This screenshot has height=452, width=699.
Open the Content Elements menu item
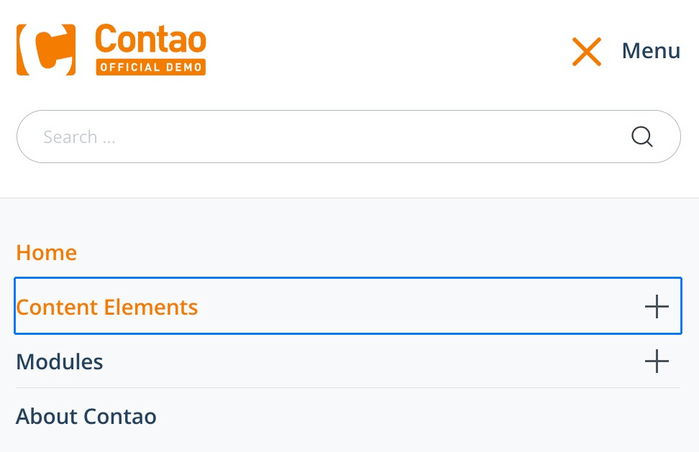(107, 307)
